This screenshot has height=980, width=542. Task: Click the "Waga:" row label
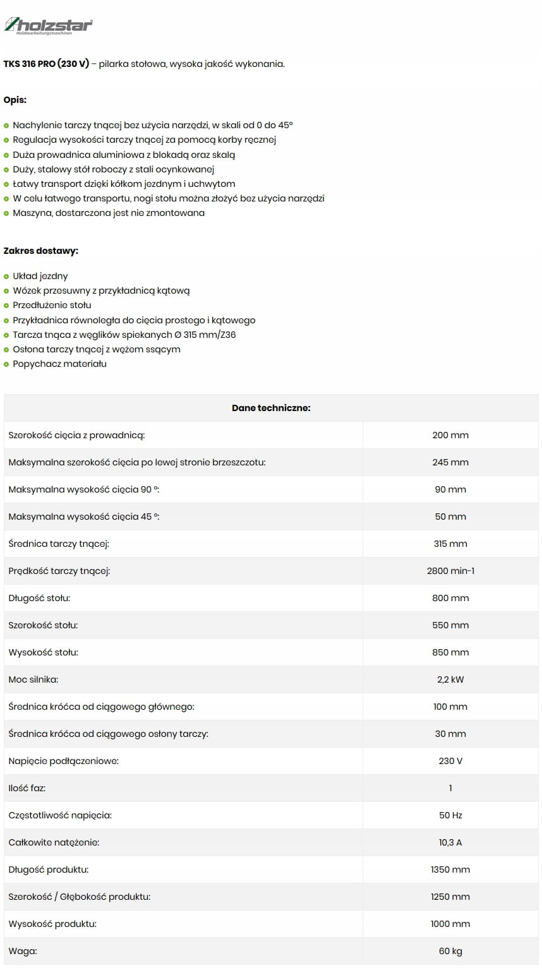[23, 951]
